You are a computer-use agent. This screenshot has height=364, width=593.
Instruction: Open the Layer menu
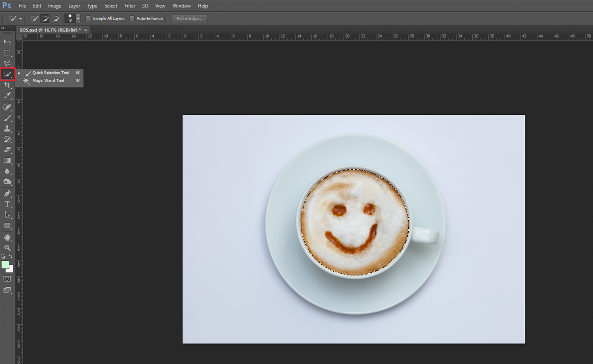click(x=74, y=6)
